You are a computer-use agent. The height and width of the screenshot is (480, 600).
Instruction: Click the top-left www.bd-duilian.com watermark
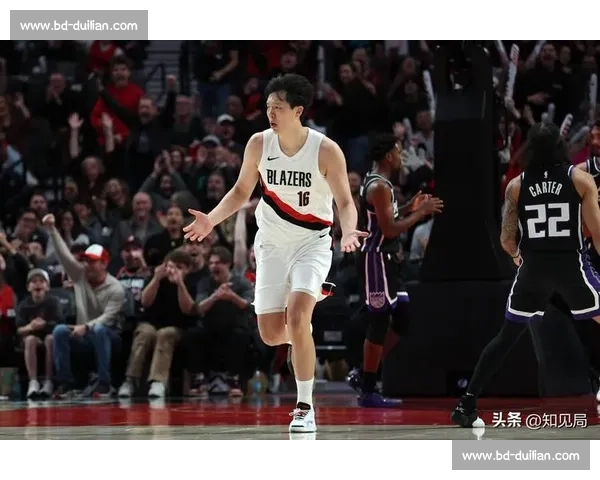pos(78,25)
